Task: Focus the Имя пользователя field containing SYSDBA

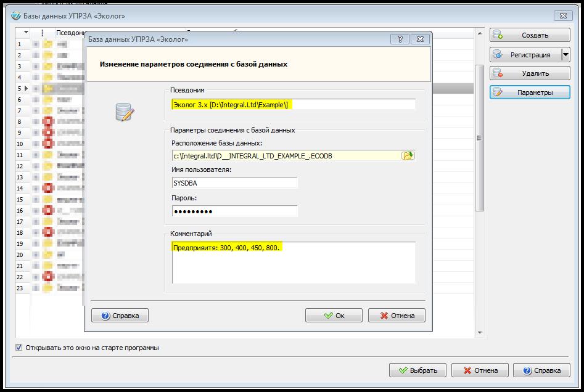Action: 234,183
